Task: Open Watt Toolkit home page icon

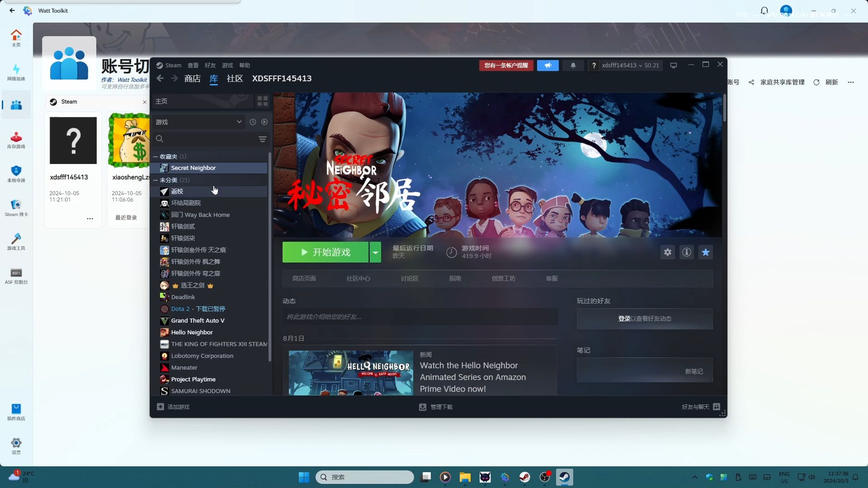Action: 16,38
